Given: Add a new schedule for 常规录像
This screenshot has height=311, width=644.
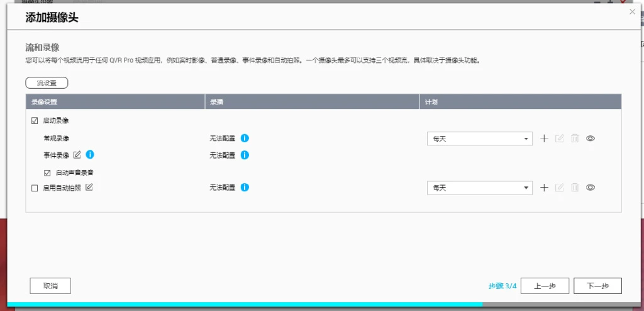Looking at the screenshot, I should click(x=544, y=139).
